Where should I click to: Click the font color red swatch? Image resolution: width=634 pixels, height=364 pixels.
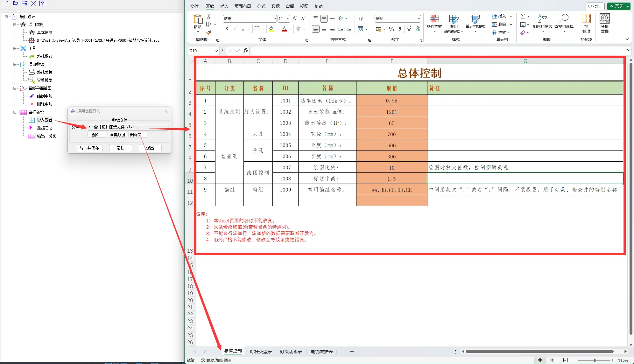tap(284, 29)
